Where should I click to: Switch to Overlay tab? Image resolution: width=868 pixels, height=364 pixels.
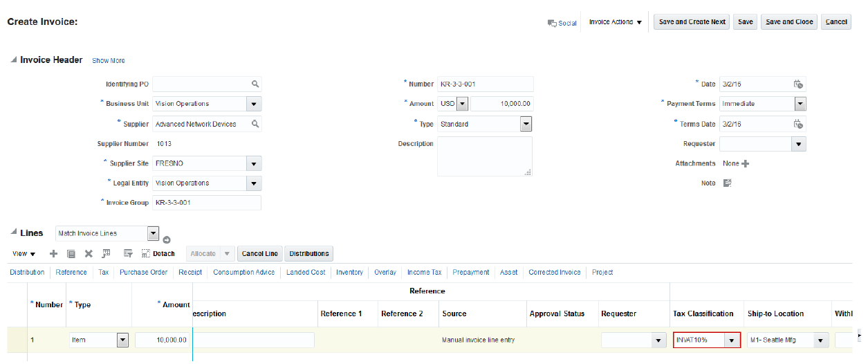385,272
